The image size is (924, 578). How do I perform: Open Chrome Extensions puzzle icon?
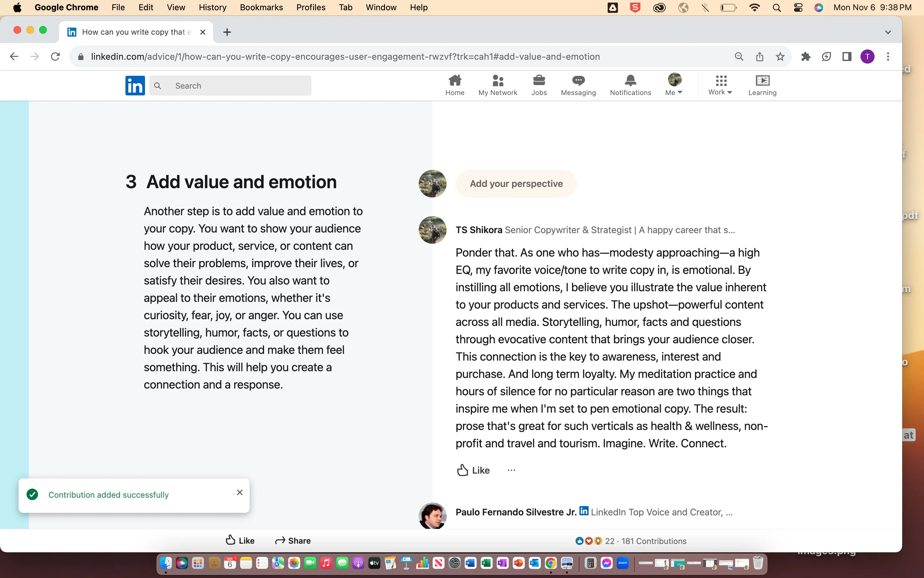tap(806, 57)
